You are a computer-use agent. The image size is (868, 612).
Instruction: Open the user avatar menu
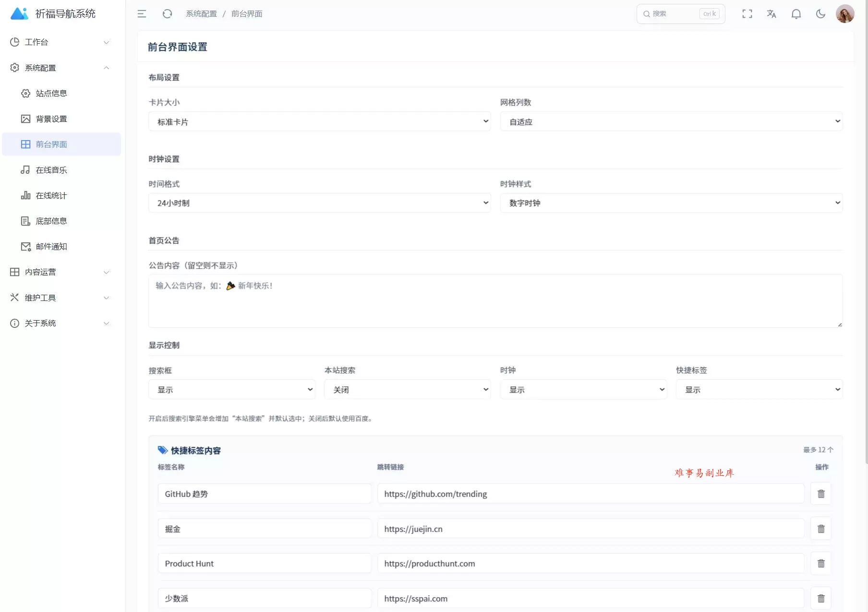pyautogui.click(x=845, y=14)
